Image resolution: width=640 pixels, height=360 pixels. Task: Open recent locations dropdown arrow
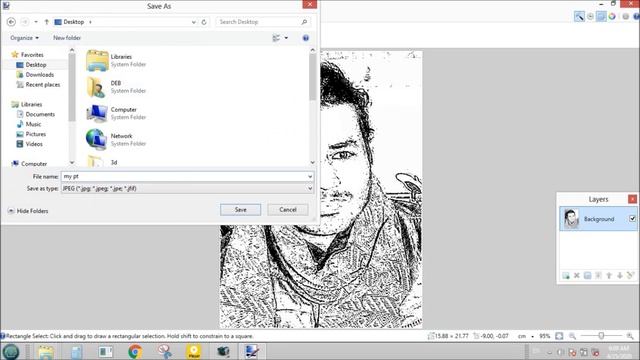click(x=36, y=22)
